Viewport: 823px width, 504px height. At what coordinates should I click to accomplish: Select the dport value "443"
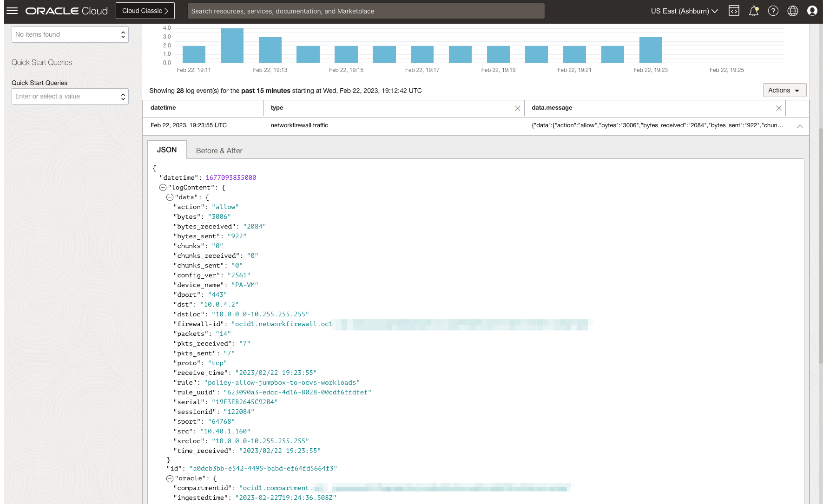tap(217, 295)
